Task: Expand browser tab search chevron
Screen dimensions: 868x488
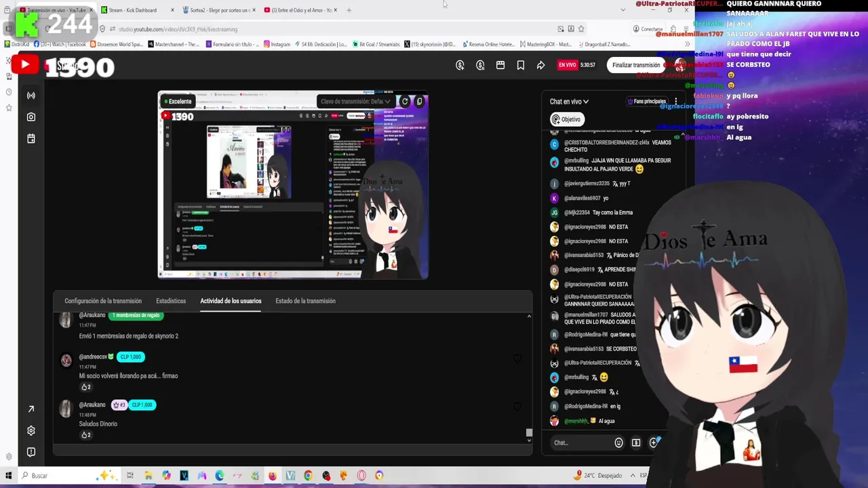Action: 623,10
